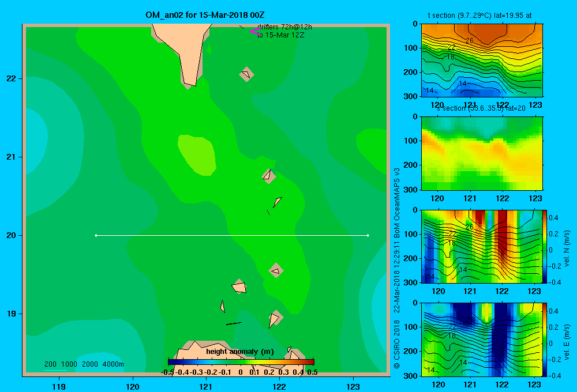Click the vel. E color scale bar
Image resolution: width=577 pixels, height=392 pixels.
coord(545,340)
